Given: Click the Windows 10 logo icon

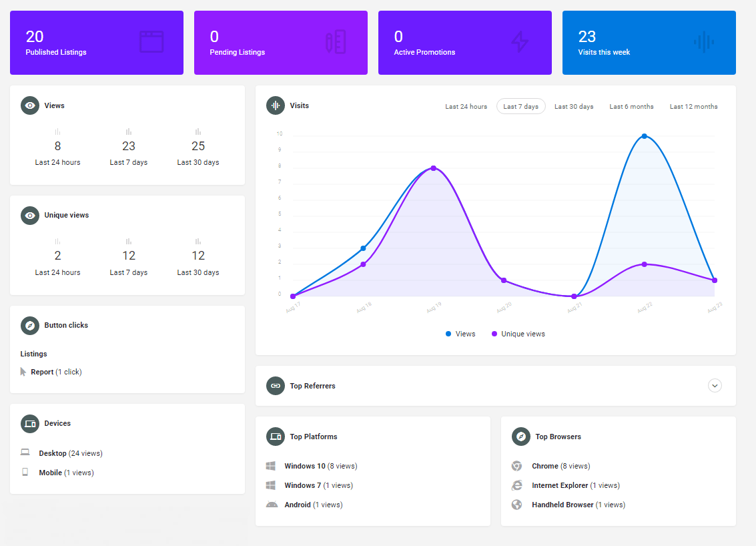Looking at the screenshot, I should [x=271, y=466].
